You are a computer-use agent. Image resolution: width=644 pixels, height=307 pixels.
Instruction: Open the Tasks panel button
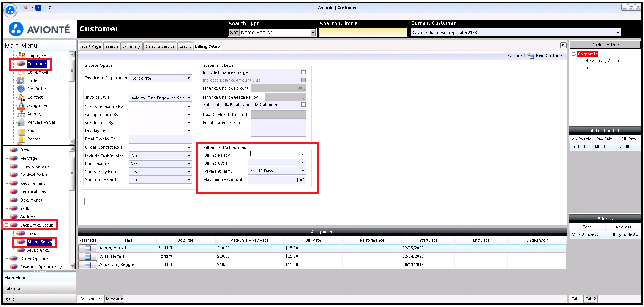39,299
